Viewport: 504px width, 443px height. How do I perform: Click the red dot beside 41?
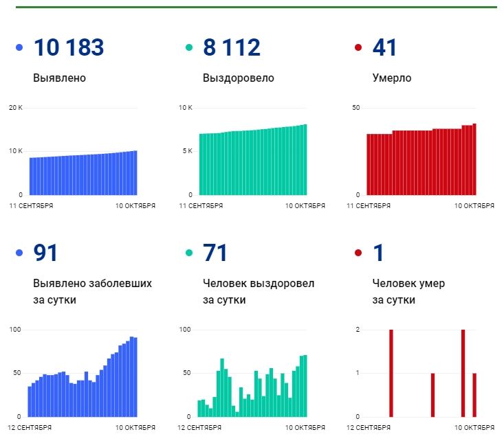(358, 47)
